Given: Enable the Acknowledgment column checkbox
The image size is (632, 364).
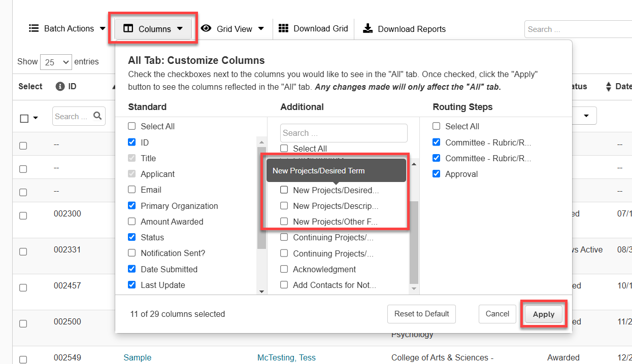Looking at the screenshot, I should pos(284,269).
